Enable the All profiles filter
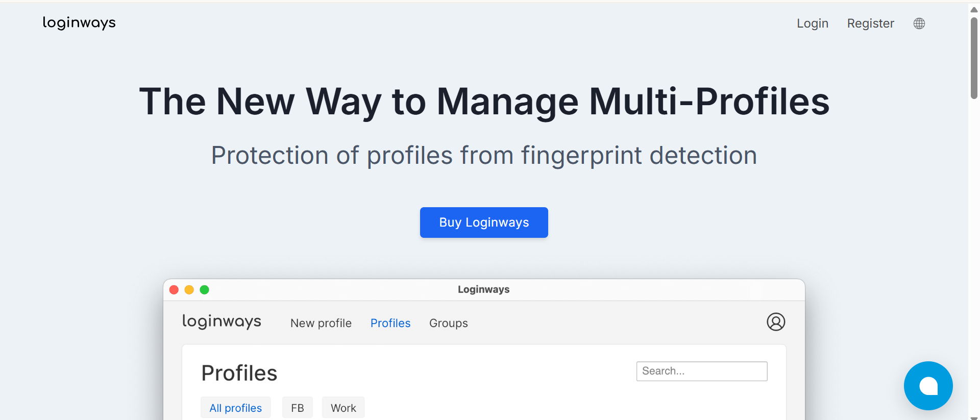Image resolution: width=980 pixels, height=420 pixels. click(x=235, y=407)
